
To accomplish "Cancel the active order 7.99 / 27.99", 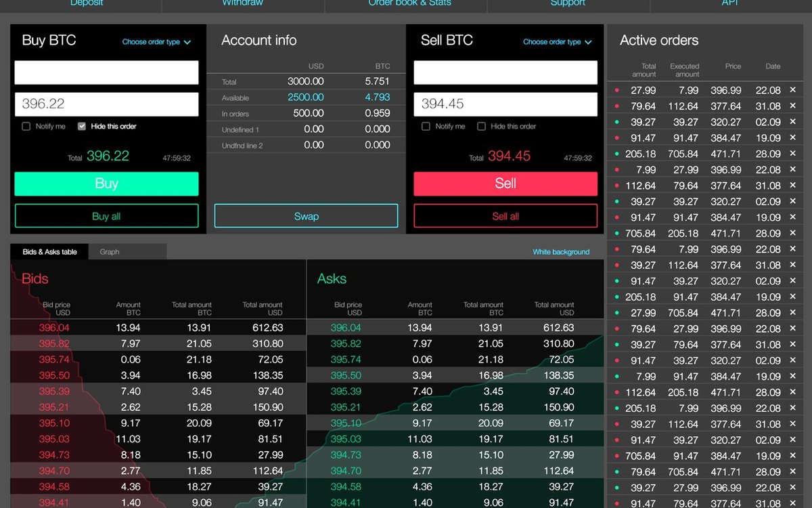I will tap(792, 170).
